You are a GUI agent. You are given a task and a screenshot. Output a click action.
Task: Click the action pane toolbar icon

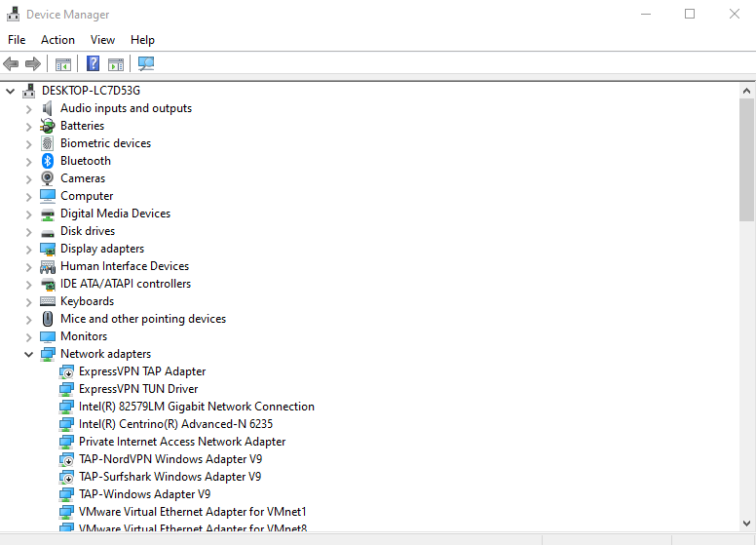click(x=116, y=63)
